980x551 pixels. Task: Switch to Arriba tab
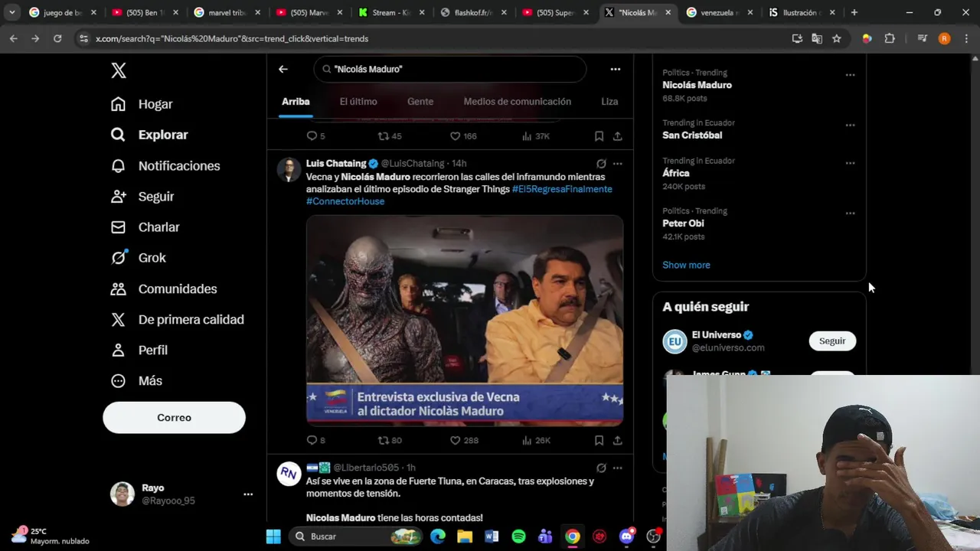pyautogui.click(x=296, y=101)
